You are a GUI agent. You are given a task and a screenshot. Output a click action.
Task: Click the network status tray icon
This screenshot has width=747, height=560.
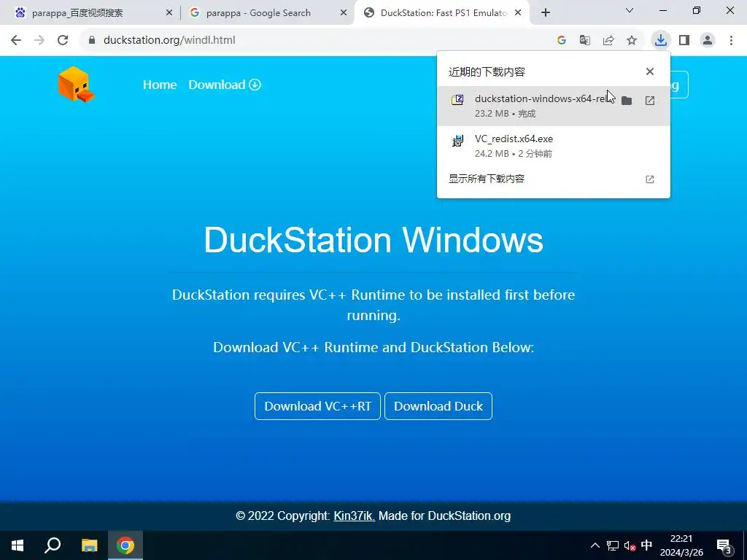[x=613, y=545]
